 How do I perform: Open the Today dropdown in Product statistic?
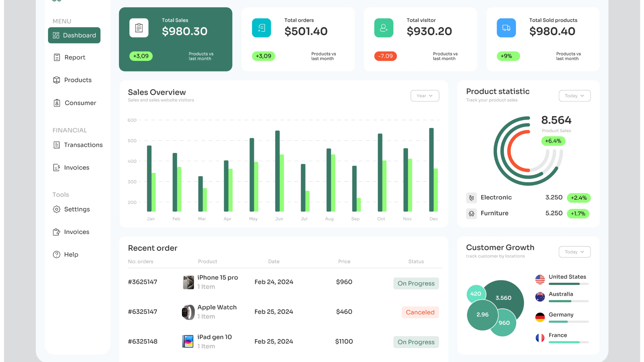(575, 96)
